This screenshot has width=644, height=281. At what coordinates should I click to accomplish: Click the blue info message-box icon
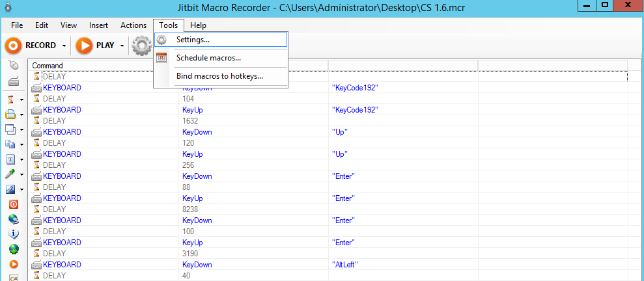click(x=14, y=234)
